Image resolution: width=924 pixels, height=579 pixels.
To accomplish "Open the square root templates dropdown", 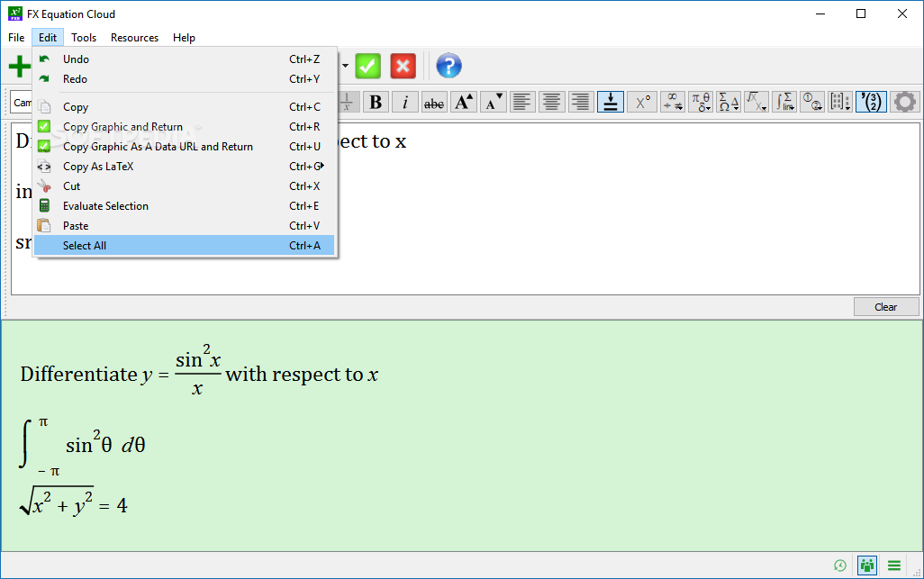I will (x=756, y=102).
